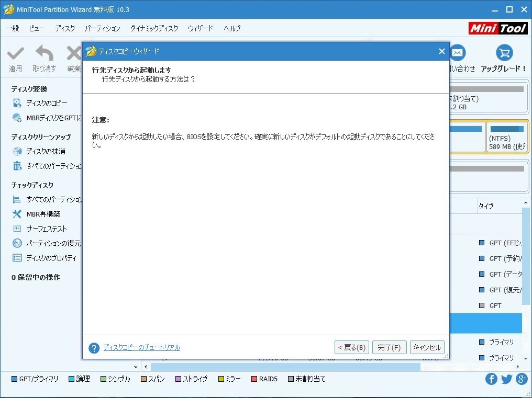Open ディスクのプロパティ disk properties
The width and height of the screenshot is (532, 398).
(51, 258)
